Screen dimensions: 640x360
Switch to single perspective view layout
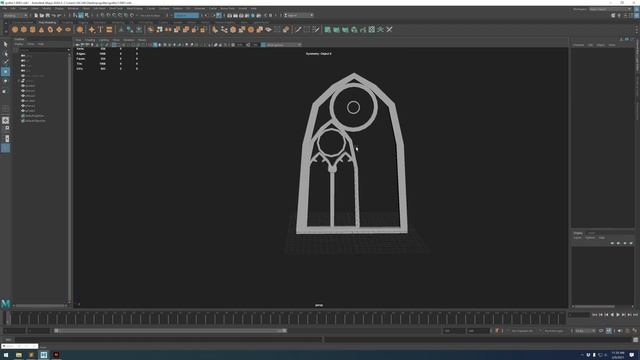5,120
